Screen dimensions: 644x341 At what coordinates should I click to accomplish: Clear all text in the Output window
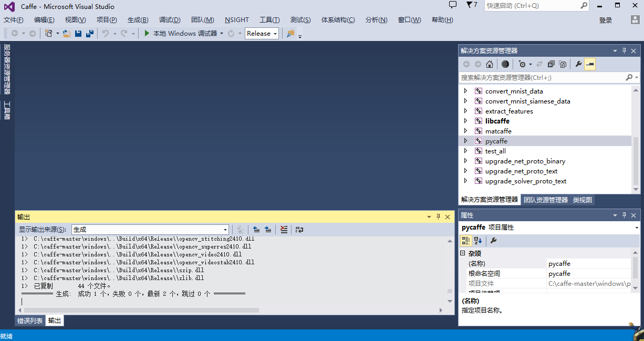pos(284,230)
